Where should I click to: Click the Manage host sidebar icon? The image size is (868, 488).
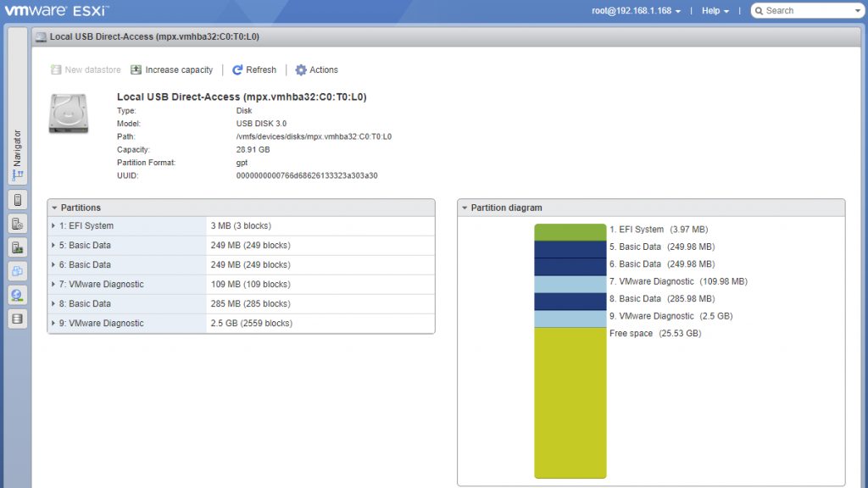18,224
